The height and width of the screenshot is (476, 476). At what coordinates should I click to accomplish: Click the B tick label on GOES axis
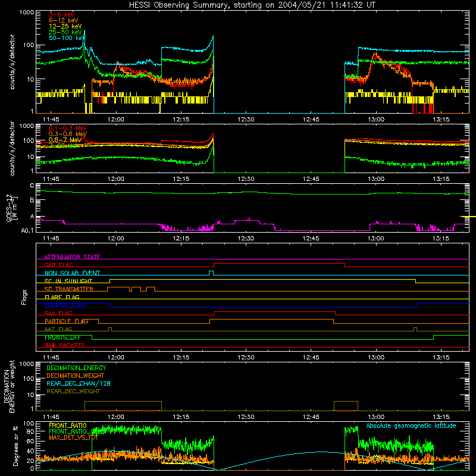[32, 200]
